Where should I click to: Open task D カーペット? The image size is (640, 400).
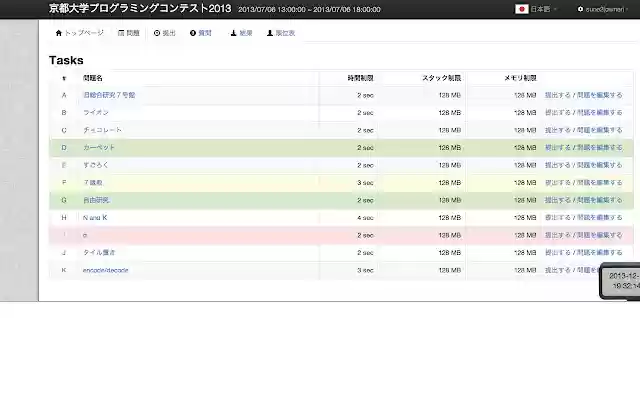coord(99,148)
